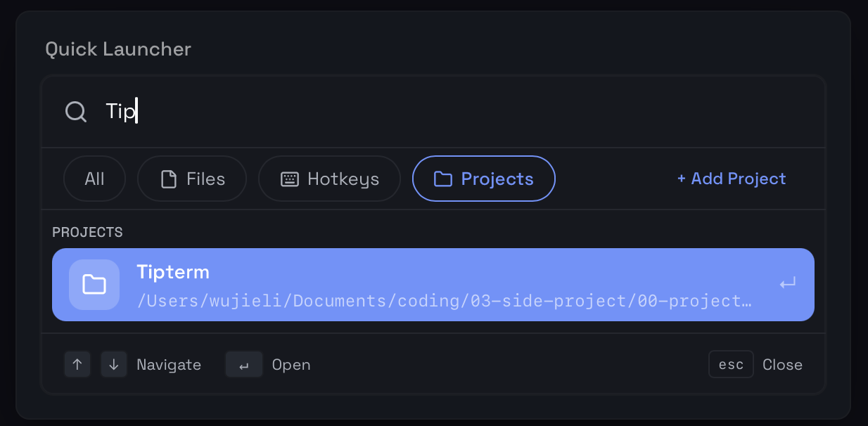The width and height of the screenshot is (868, 426).
Task: Select the Projects filter tab
Action: 484,179
